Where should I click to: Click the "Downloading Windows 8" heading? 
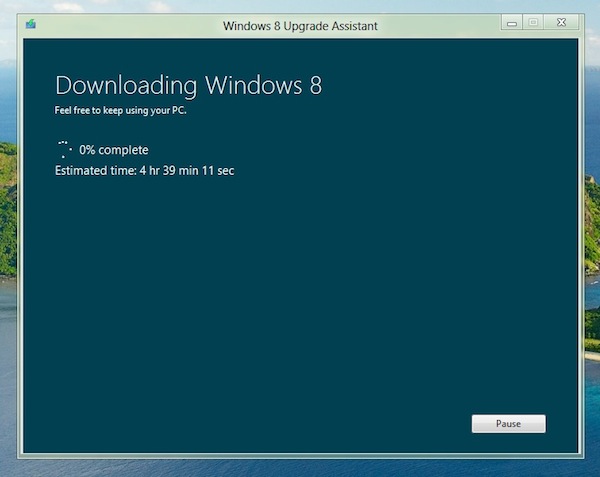pyautogui.click(x=189, y=85)
